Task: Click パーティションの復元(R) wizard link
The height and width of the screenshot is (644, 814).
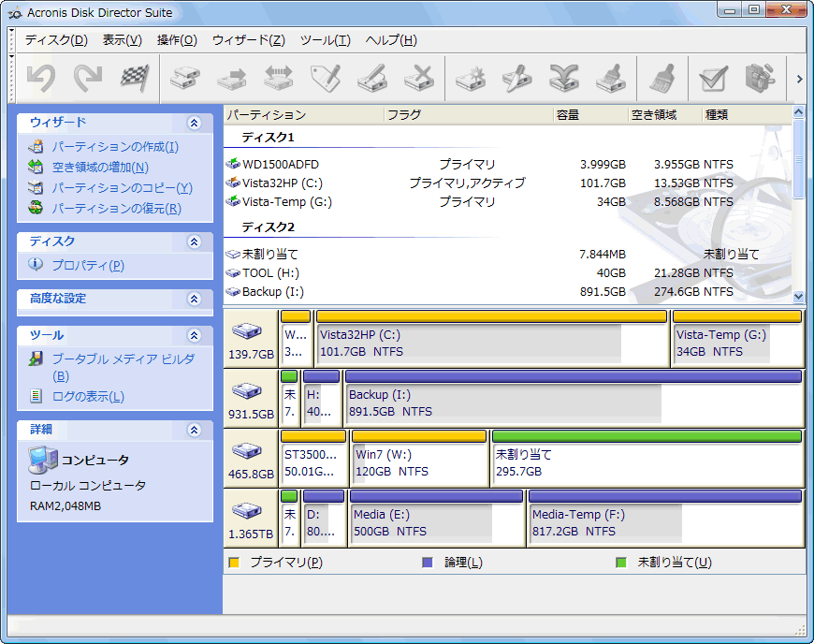Action: (x=117, y=208)
